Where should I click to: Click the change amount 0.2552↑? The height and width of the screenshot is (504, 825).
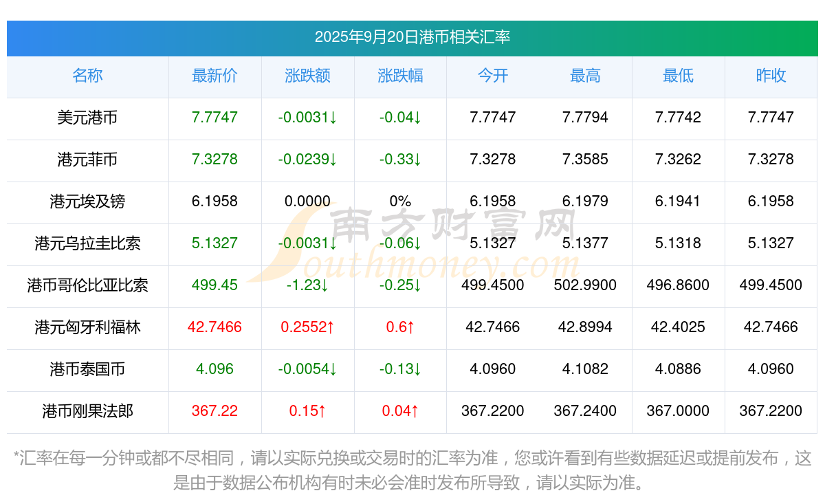308,327
